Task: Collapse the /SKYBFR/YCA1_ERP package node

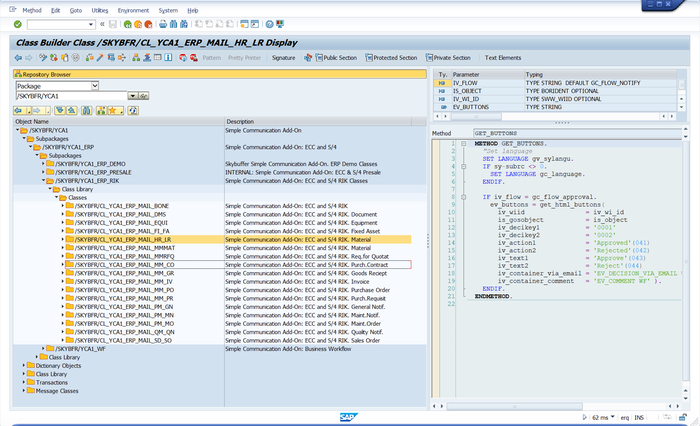Action: (30, 147)
